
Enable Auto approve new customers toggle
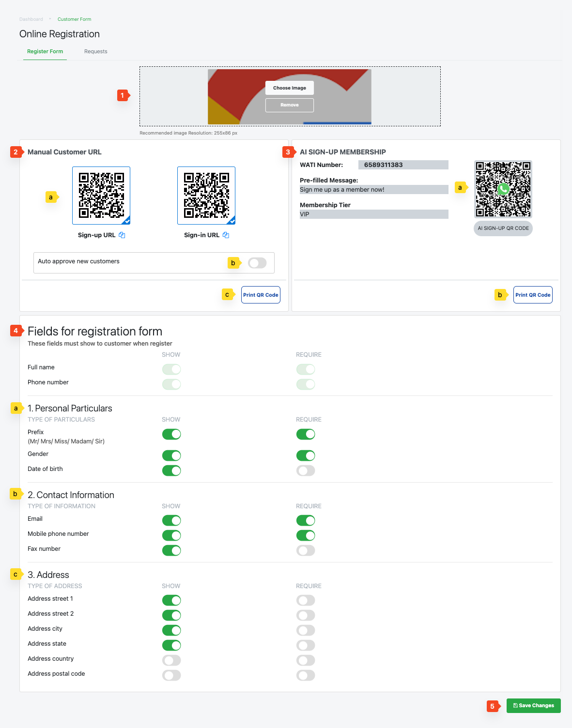257,263
